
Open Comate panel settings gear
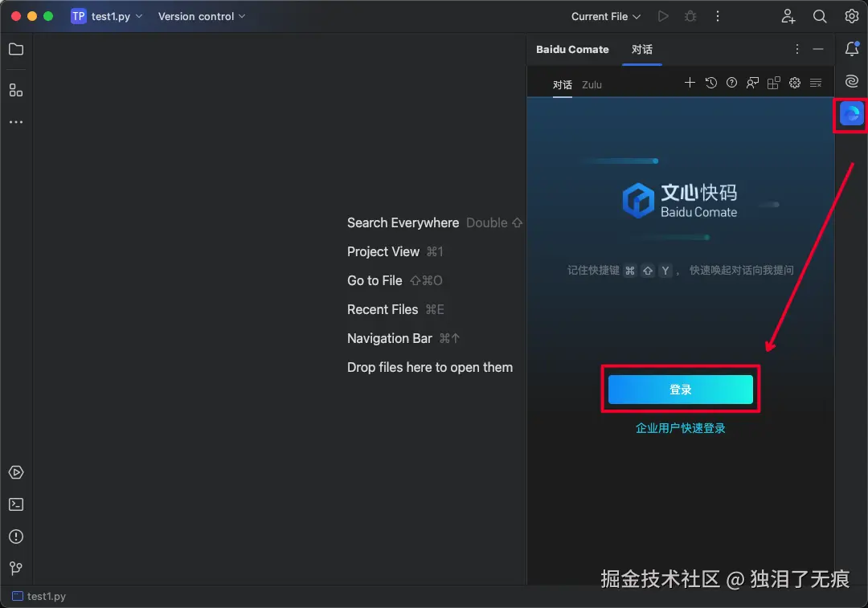(x=794, y=83)
